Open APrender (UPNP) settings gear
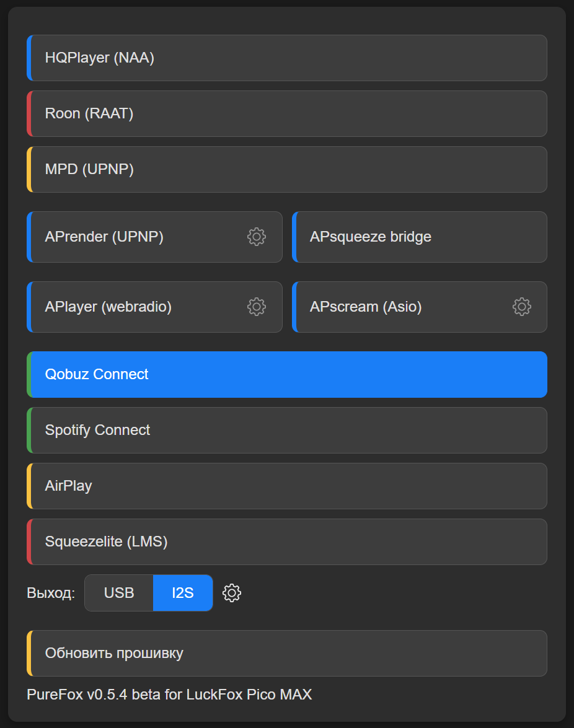The width and height of the screenshot is (574, 728). pyautogui.click(x=257, y=237)
